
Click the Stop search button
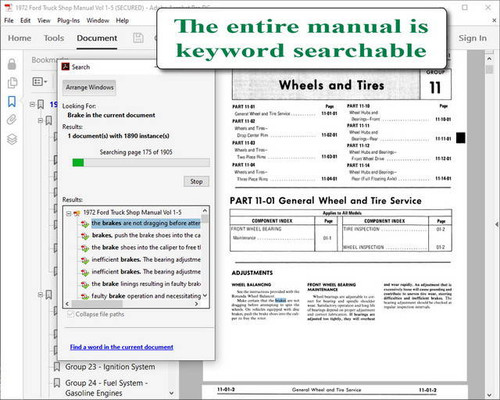[x=196, y=181]
